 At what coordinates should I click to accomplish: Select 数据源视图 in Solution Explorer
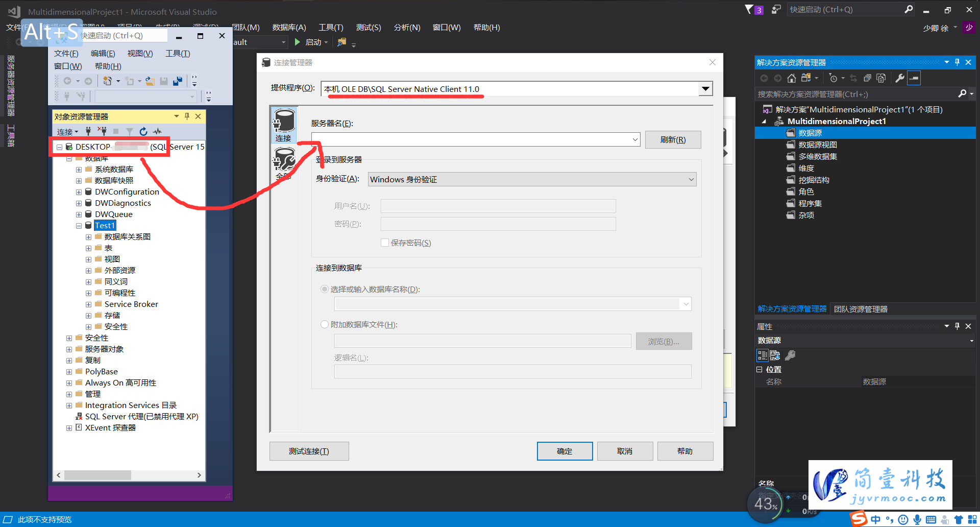point(817,145)
